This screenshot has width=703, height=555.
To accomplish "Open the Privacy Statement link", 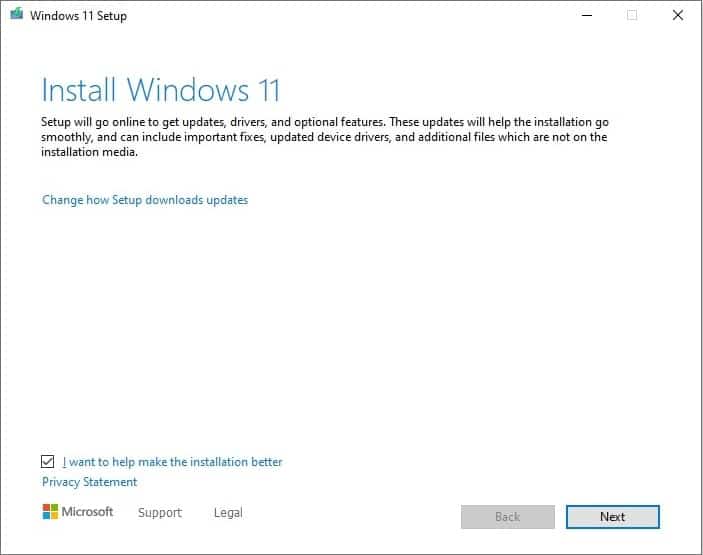I will pyautogui.click(x=89, y=482).
